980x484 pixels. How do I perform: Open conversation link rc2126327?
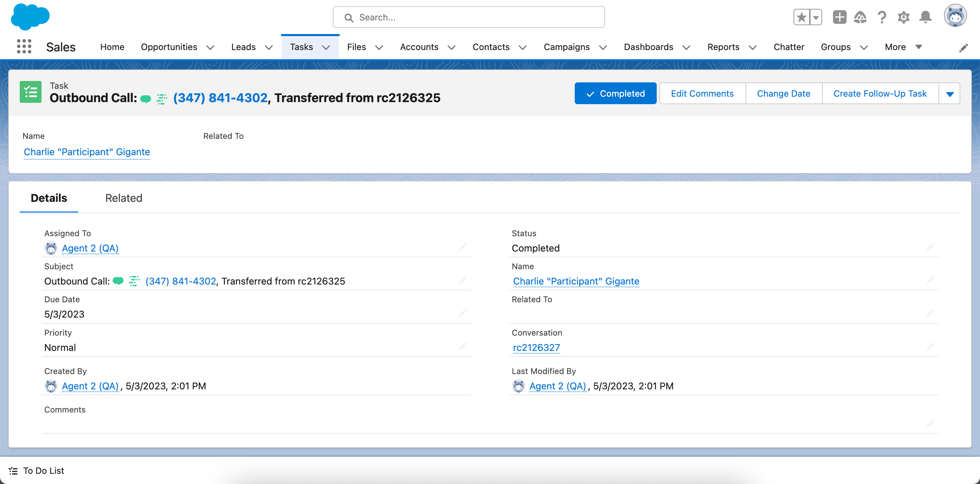(536, 348)
